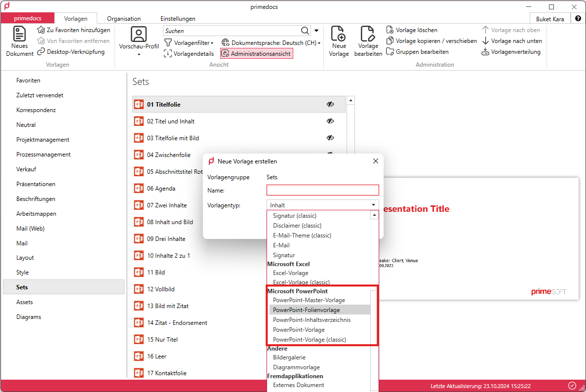This screenshot has height=392, width=586.
Task: Click scroll up arrow of Sets list
Action: tap(351, 101)
